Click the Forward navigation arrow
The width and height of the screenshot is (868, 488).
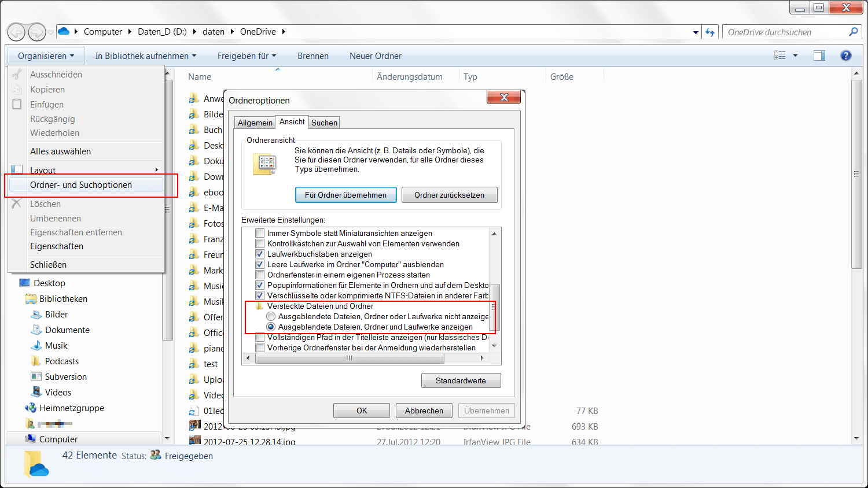36,32
